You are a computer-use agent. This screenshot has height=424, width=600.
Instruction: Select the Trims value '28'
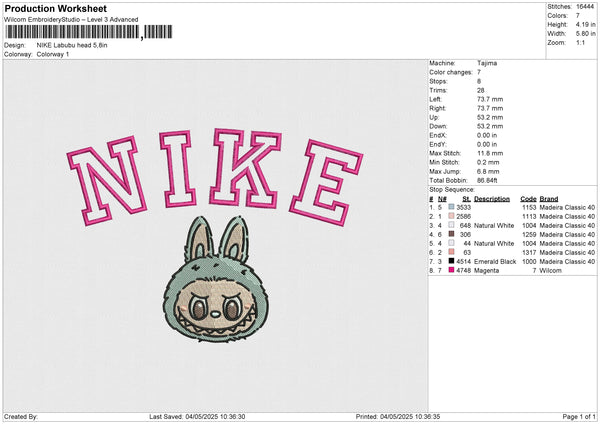pos(481,90)
